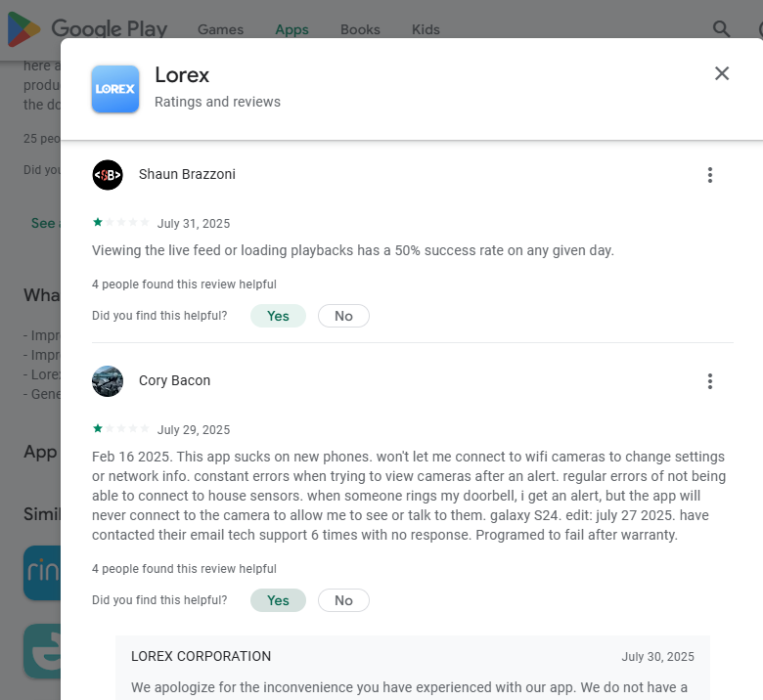Open more options for Shaun Brazzoni's review
This screenshot has width=763, height=700.
[x=710, y=175]
